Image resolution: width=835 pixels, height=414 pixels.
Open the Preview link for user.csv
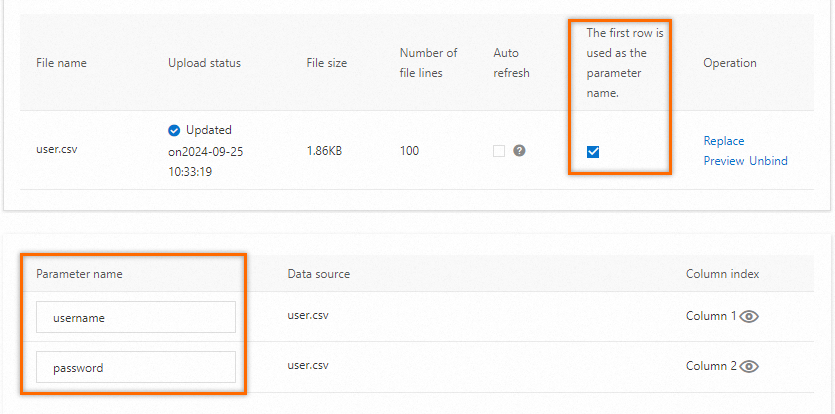tap(724, 161)
